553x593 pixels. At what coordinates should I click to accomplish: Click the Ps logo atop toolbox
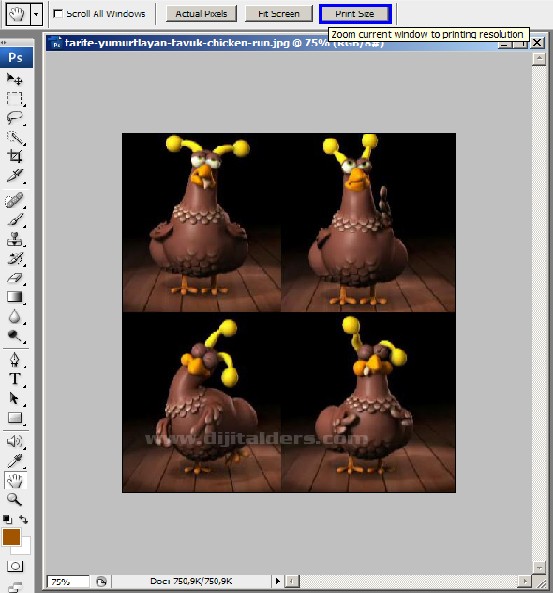click(16, 58)
